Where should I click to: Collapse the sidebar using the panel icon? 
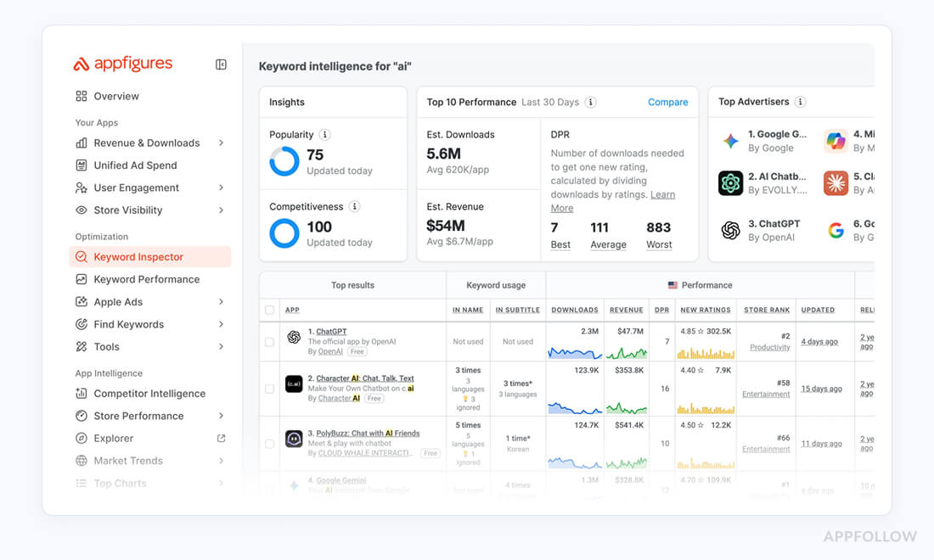tap(221, 64)
